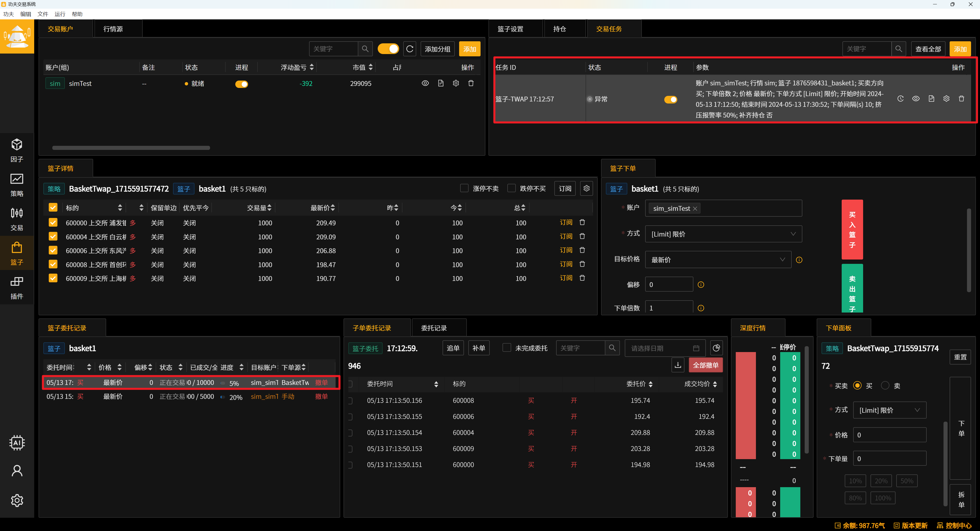Switch to the 行情源 tab
Viewport: 980px width, 531px height.
coord(113,29)
